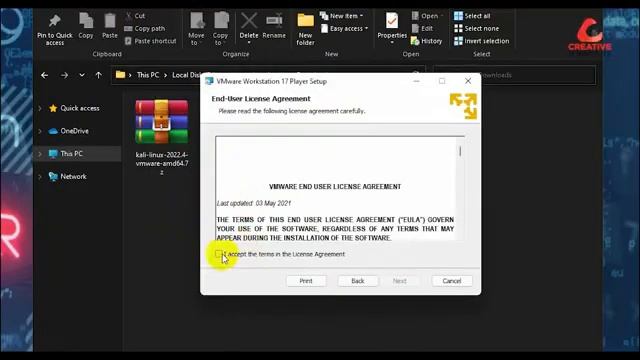Click Open in the Open group
The width and height of the screenshot is (640, 360).
[427, 16]
